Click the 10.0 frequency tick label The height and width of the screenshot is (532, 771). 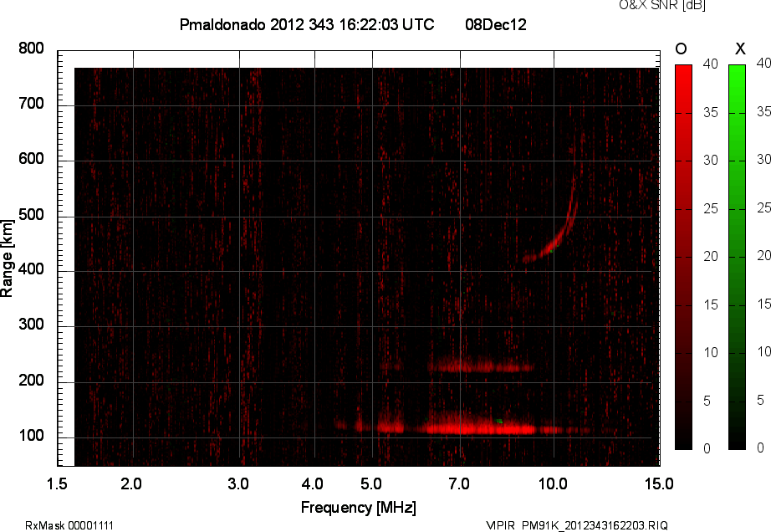pos(553,483)
